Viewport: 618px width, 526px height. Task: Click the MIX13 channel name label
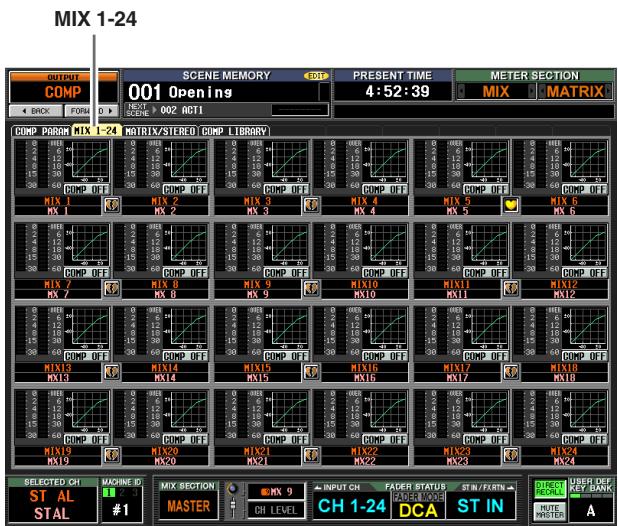point(58,368)
